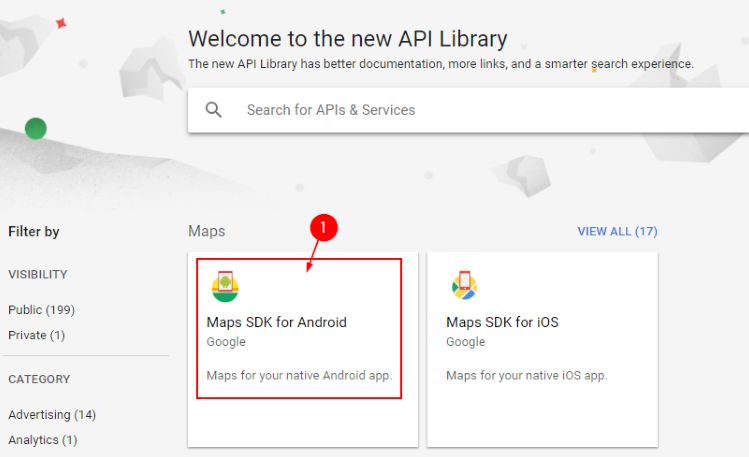749x457 pixels.
Task: Click 'Maps for your native Android app.' description
Action: pos(299,375)
